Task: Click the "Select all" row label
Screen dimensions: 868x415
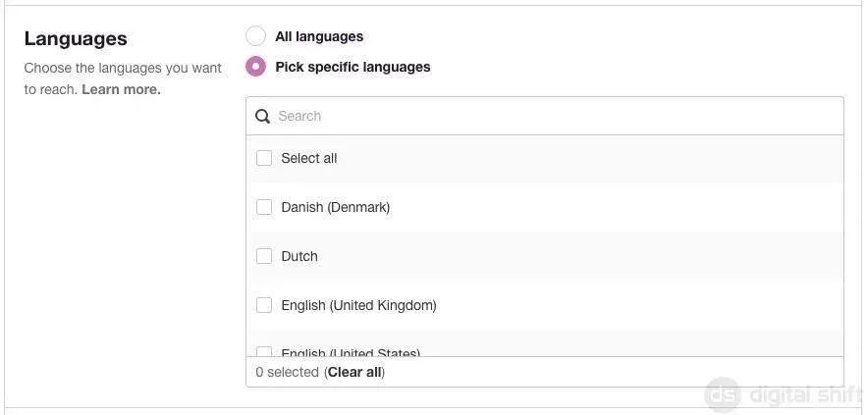Action: pyautogui.click(x=308, y=158)
